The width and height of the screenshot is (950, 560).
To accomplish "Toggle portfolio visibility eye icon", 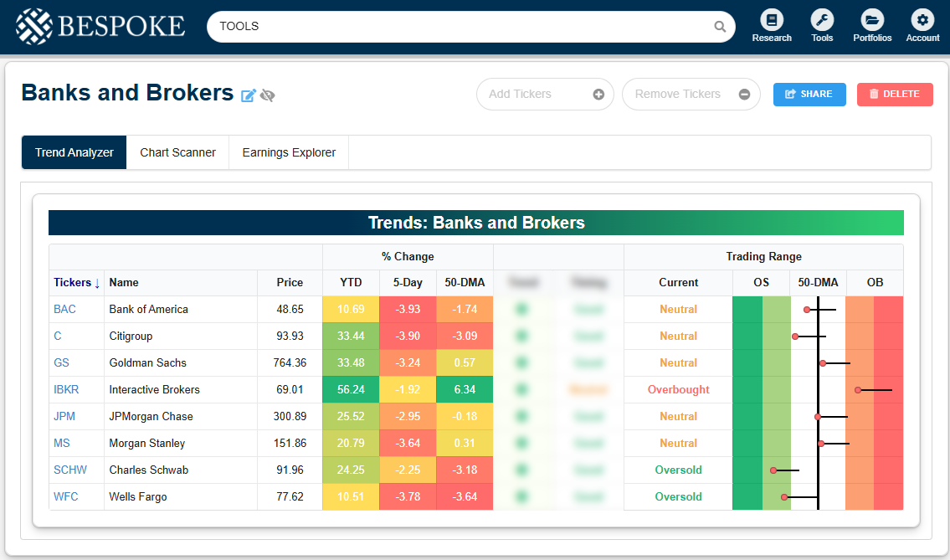I will 268,95.
